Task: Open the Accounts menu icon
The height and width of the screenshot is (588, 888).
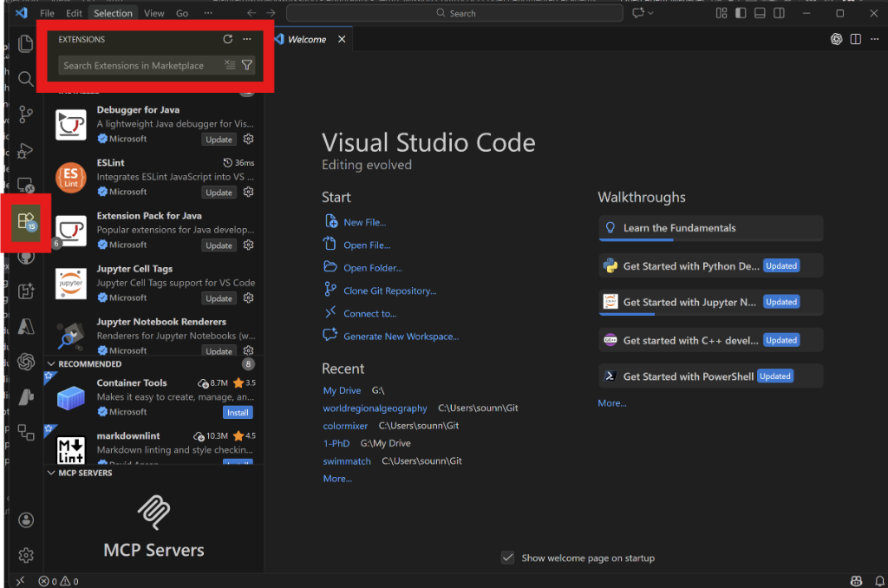Action: 26,520
